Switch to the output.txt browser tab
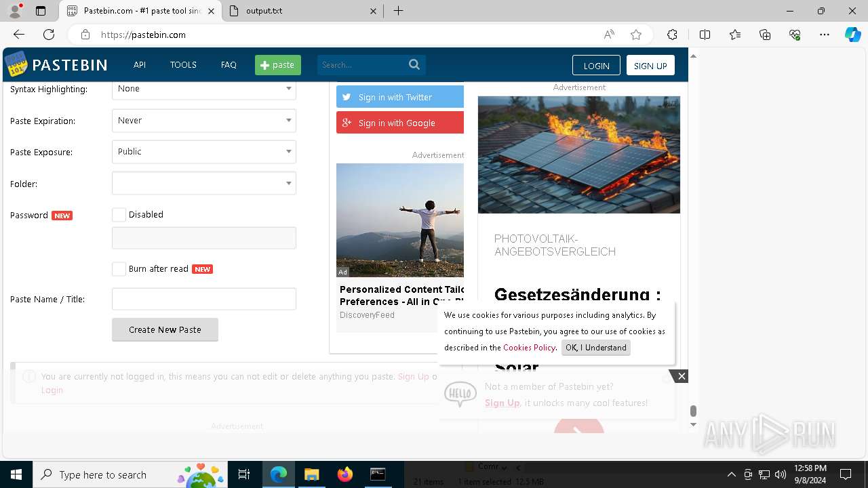868x488 pixels. [304, 11]
